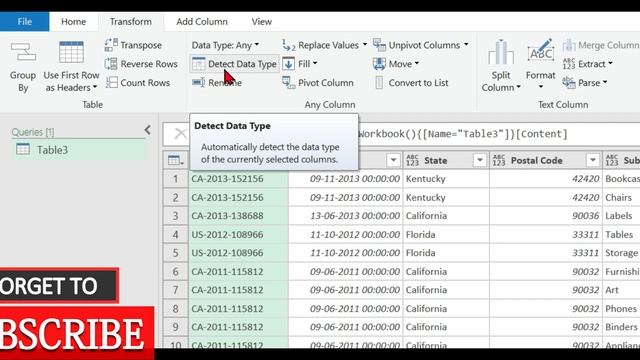Viewport: 640px width, 360px height.
Task: Click the formula bar cancel X icon
Action: pyautogui.click(x=180, y=133)
